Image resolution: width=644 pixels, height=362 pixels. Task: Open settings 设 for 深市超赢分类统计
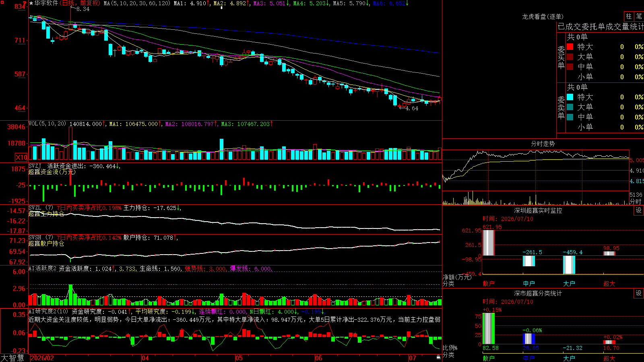tap(639, 293)
